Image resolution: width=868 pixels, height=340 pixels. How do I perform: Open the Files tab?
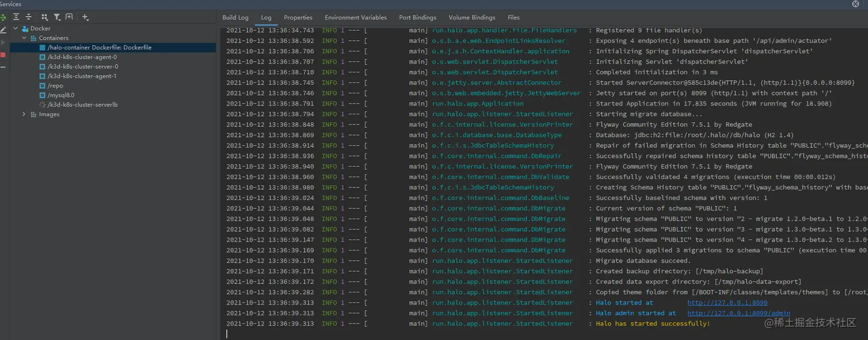pyautogui.click(x=514, y=17)
